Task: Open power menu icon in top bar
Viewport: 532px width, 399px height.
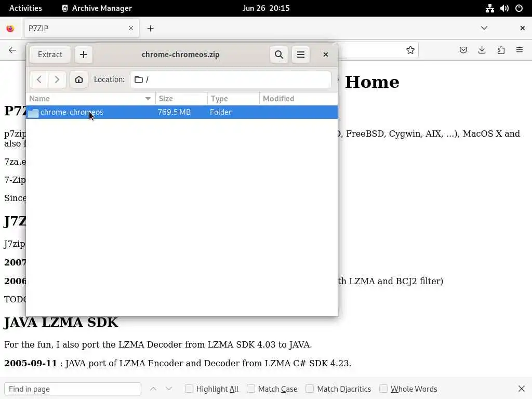Action: click(519, 8)
